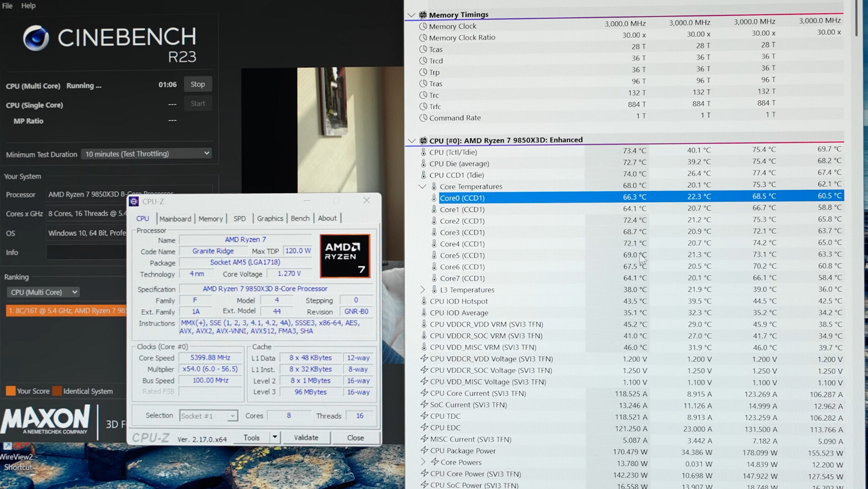
Task: Click the thermometer icon beside CPU IOD Hotspot
Action: coord(424,301)
